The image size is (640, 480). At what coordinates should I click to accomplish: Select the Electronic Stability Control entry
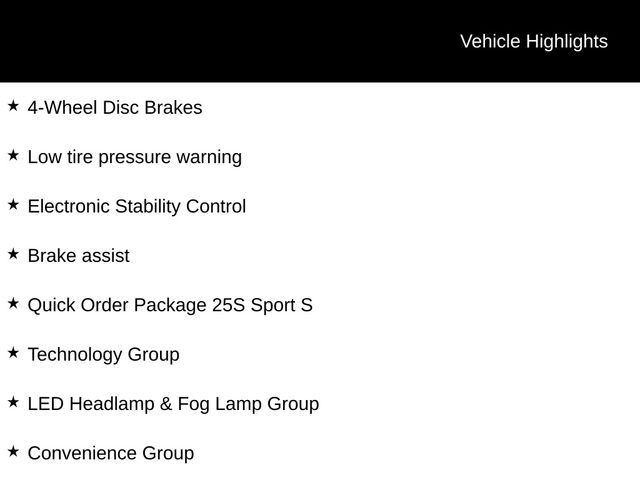pyautogui.click(x=137, y=207)
